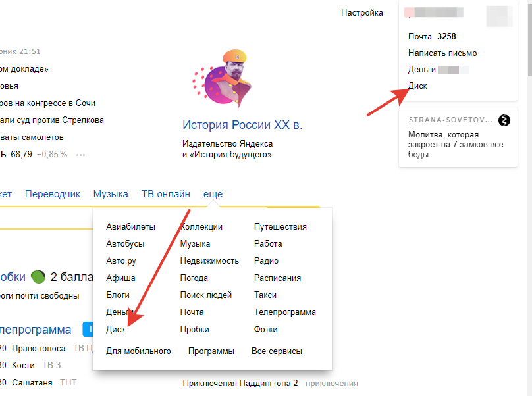Go to the Переводчик service tab

(53, 194)
